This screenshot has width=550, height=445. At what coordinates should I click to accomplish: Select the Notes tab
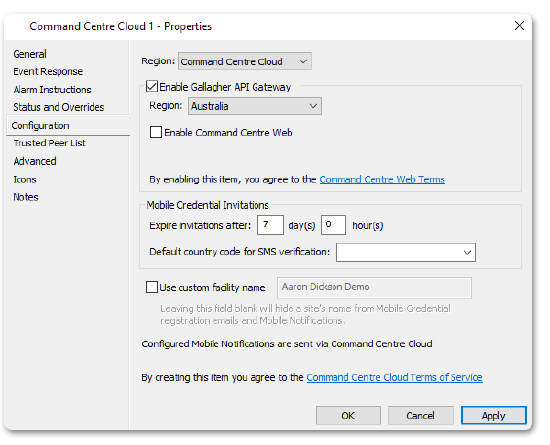coord(26,197)
